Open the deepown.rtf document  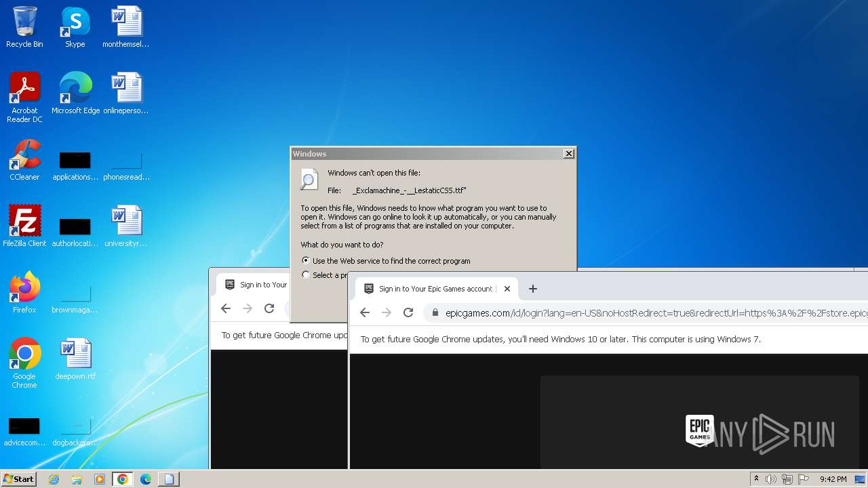coord(75,359)
